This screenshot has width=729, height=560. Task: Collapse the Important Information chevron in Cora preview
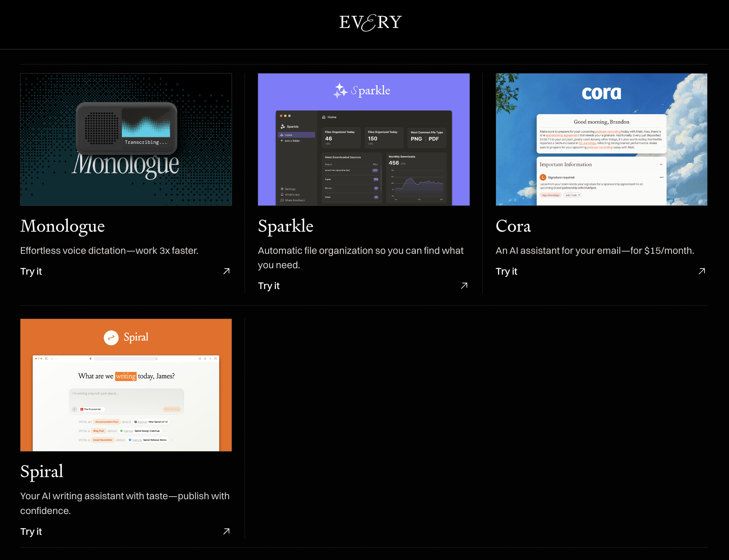tap(661, 165)
